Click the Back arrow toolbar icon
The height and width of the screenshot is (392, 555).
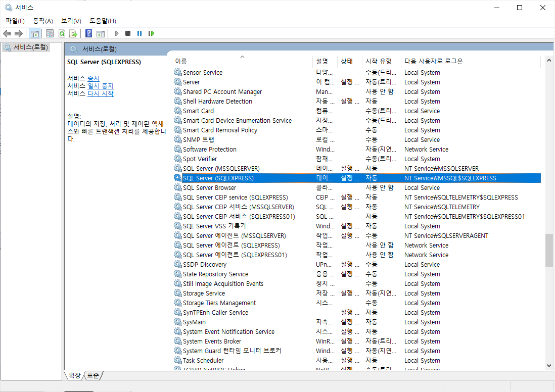[7, 34]
